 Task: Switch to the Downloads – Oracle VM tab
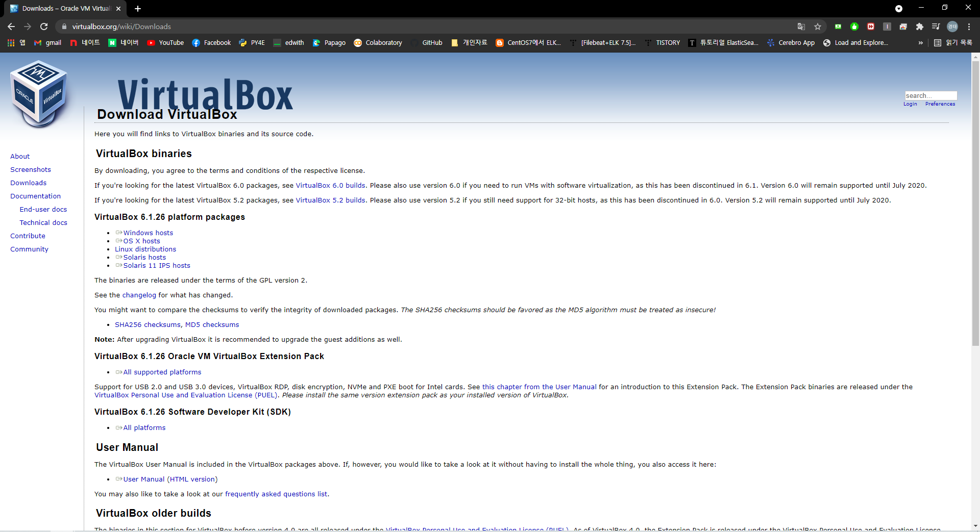click(x=66, y=9)
